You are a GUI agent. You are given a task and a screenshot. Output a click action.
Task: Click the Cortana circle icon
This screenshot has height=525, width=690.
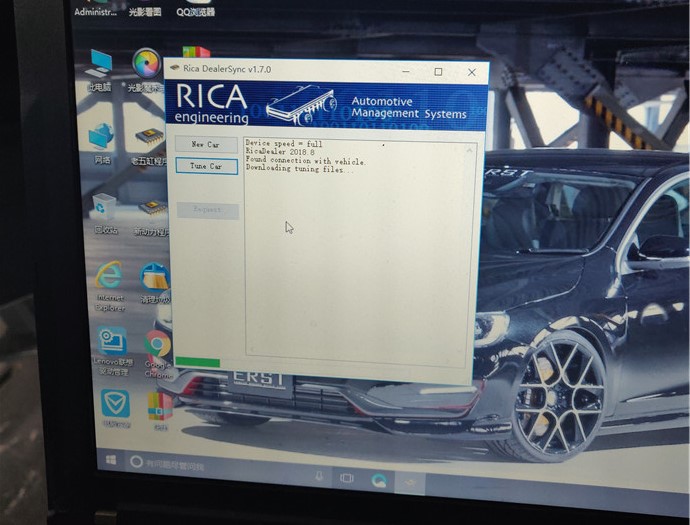(x=136, y=461)
